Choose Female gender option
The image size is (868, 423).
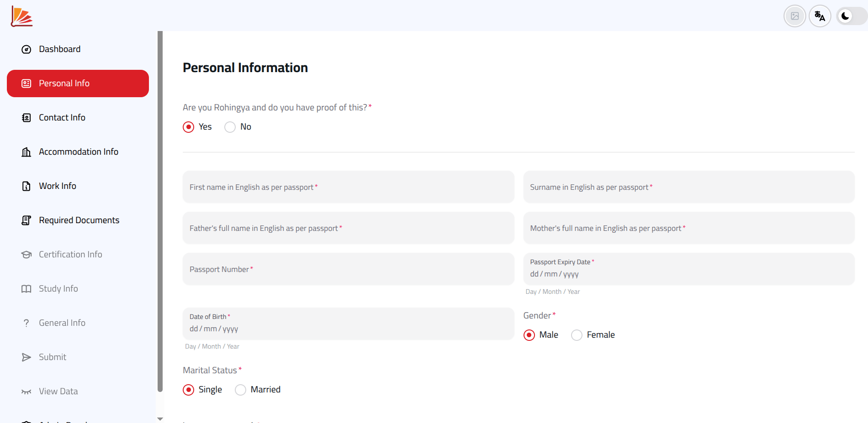click(577, 335)
